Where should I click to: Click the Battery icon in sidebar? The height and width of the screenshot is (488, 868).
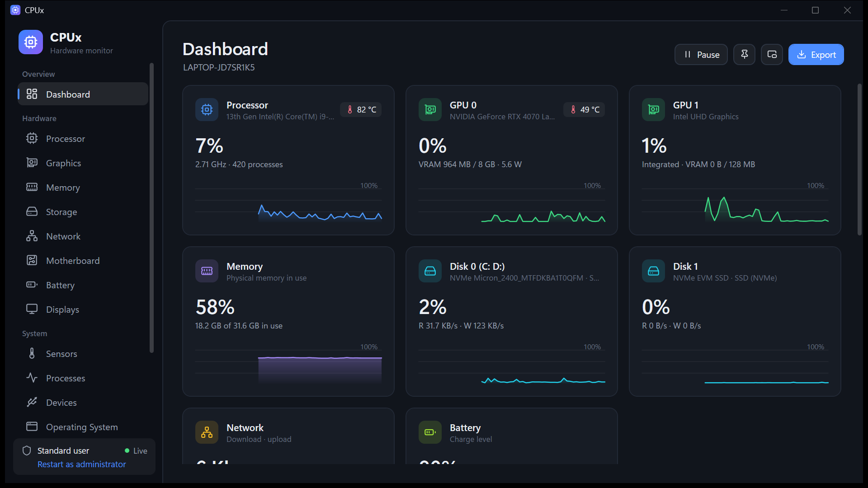click(x=32, y=285)
